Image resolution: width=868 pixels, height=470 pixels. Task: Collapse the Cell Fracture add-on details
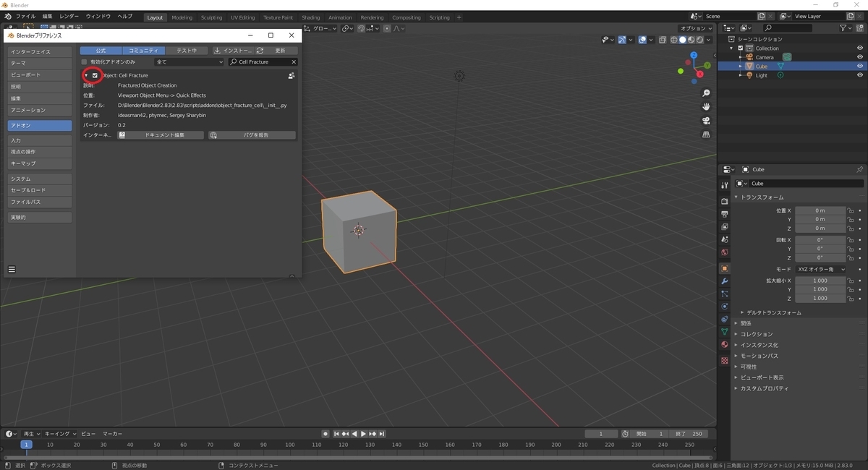pyautogui.click(x=85, y=75)
